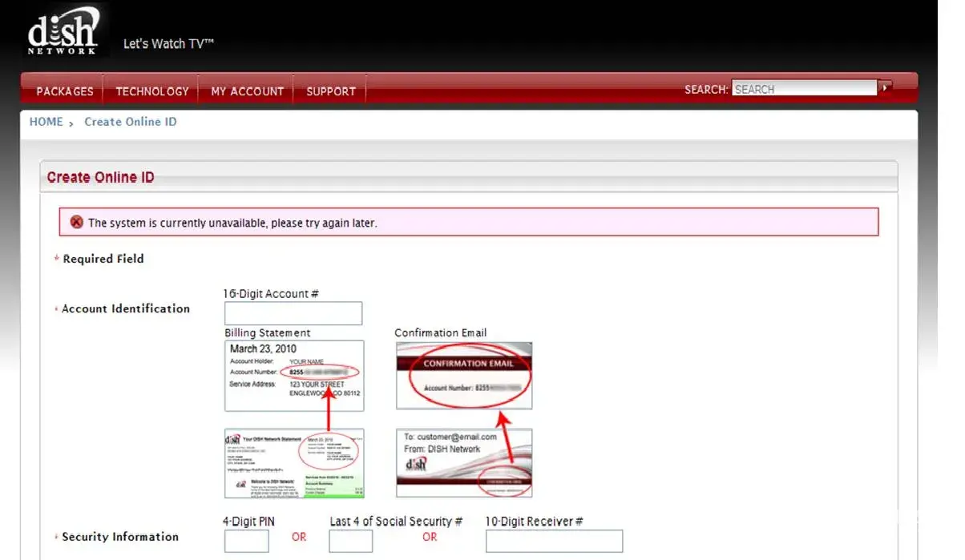Screen dimensions: 965x560
Task: Click the Create Online ID section header
Action: 101,177
